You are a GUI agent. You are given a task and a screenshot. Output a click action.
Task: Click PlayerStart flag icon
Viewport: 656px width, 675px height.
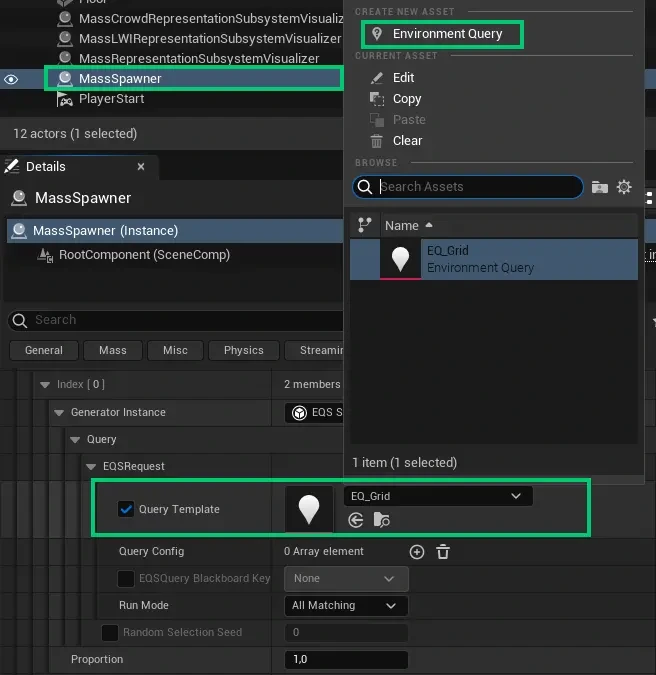click(65, 99)
